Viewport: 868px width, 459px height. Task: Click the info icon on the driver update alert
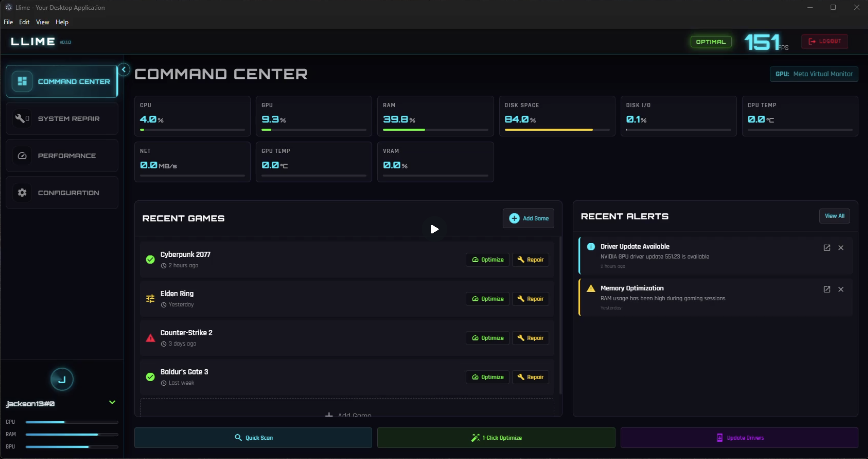pyautogui.click(x=590, y=247)
